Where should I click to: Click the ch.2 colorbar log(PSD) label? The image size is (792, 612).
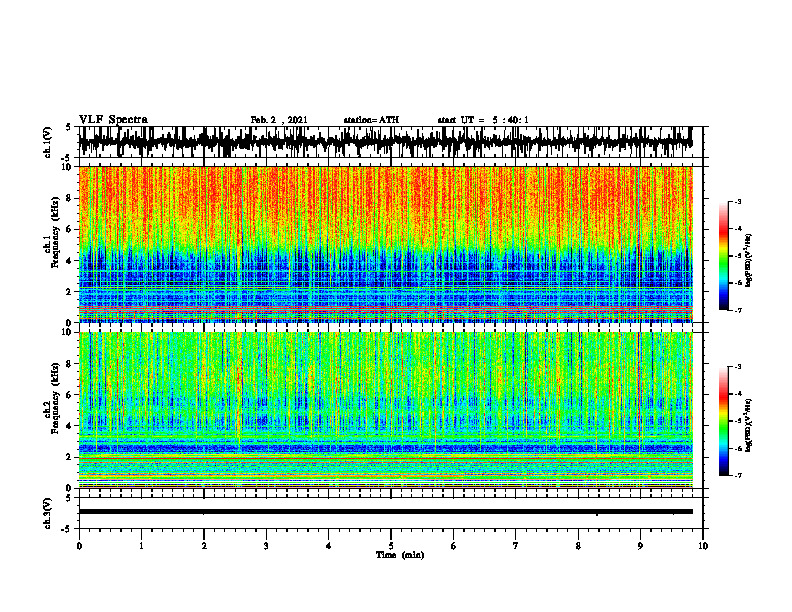[x=749, y=425]
